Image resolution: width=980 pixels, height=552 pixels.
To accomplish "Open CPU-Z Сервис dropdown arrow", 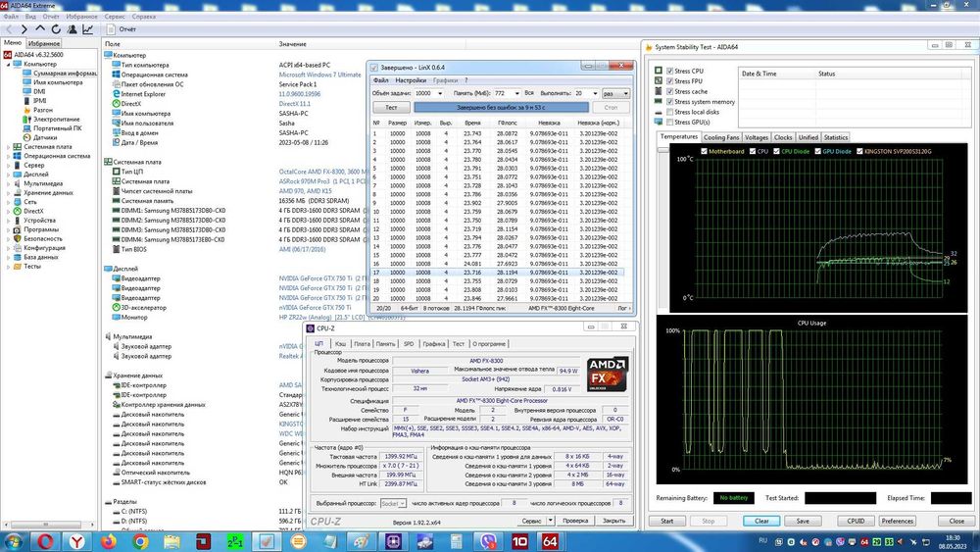I will 550,520.
